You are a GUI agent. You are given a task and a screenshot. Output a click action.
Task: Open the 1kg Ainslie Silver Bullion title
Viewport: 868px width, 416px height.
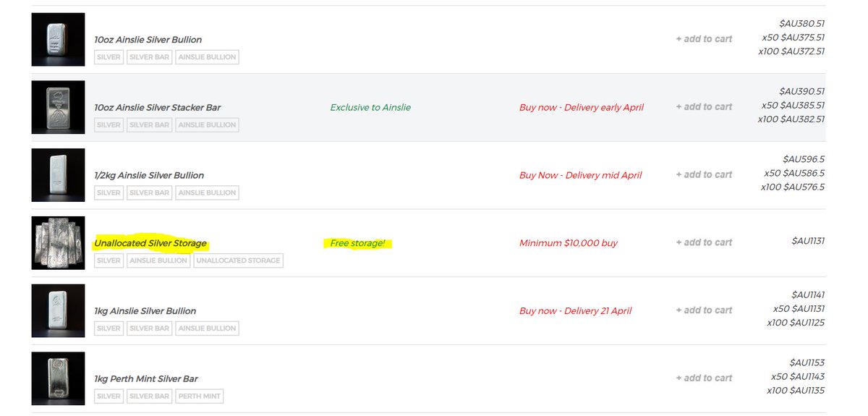145,311
